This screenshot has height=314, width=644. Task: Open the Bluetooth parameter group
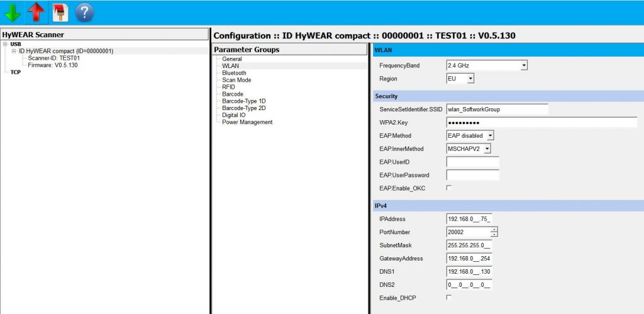pyautogui.click(x=234, y=73)
